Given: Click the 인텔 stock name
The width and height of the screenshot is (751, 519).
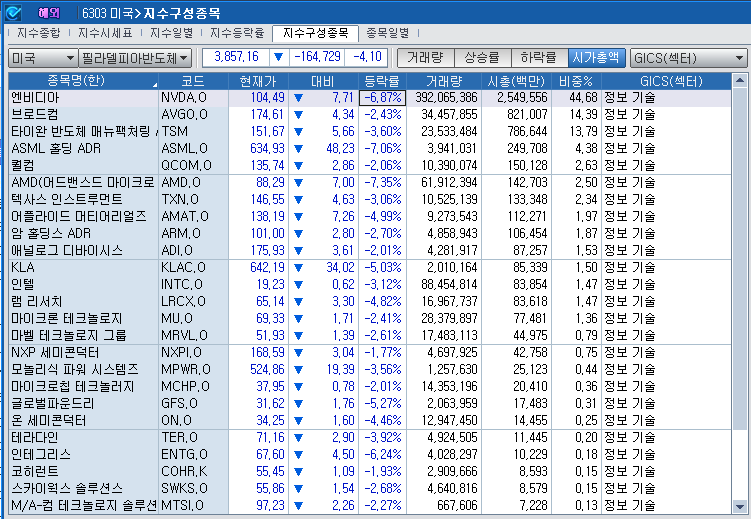Looking at the screenshot, I should click(23, 284).
